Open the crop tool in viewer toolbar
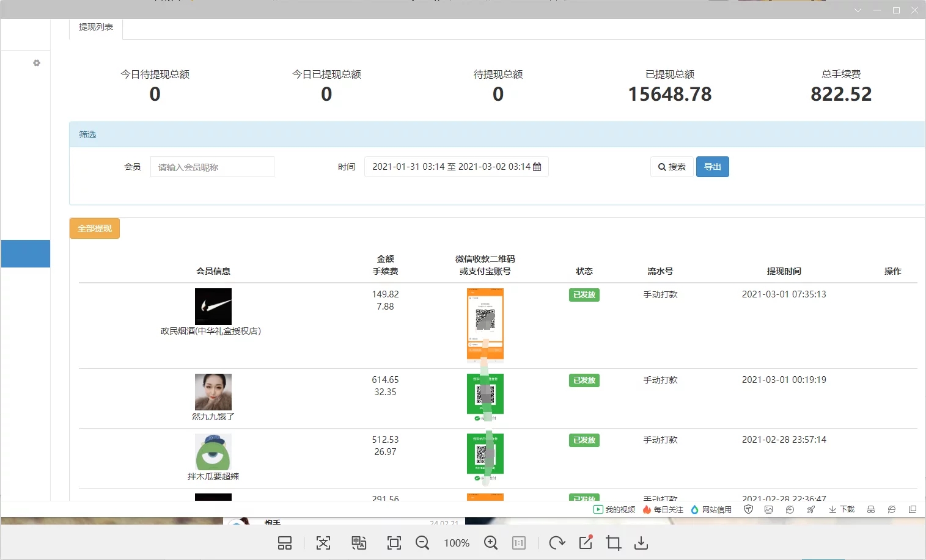 pos(613,543)
